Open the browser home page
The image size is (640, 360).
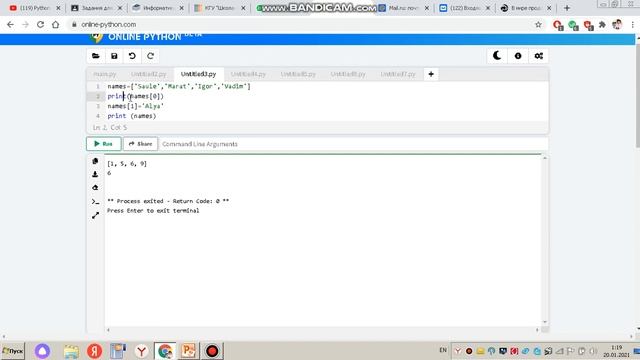[x=56, y=24]
